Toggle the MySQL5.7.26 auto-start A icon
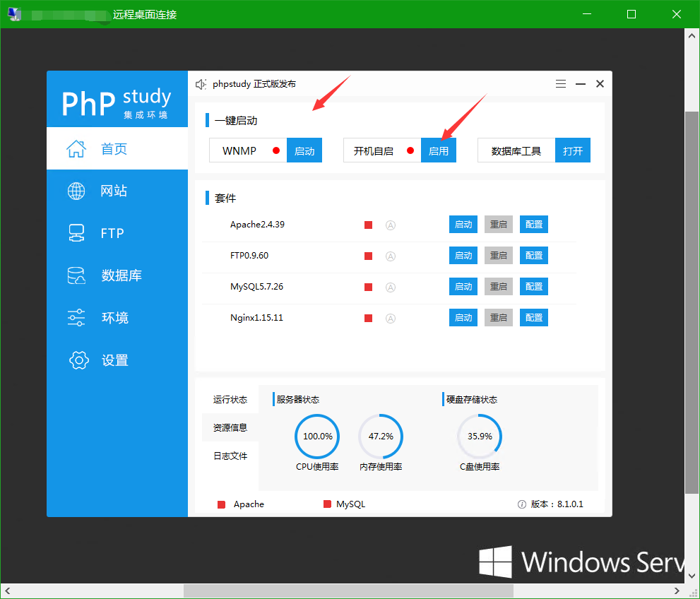This screenshot has height=599, width=700. (x=391, y=287)
